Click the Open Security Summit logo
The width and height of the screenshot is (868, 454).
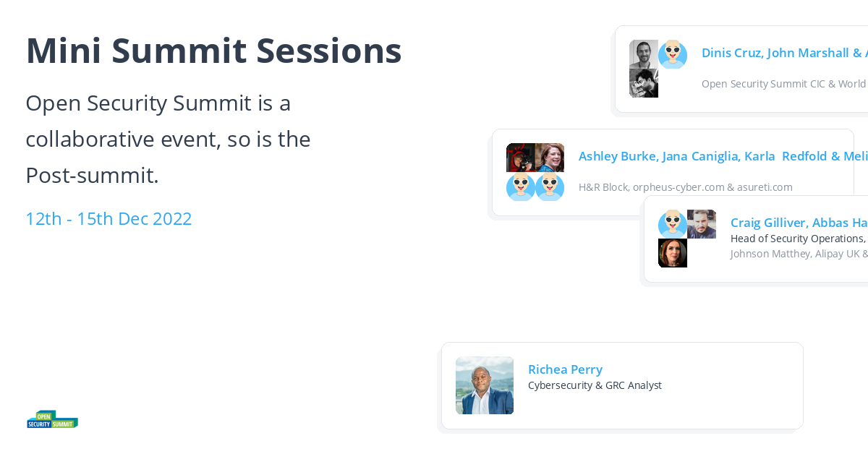tap(51, 419)
